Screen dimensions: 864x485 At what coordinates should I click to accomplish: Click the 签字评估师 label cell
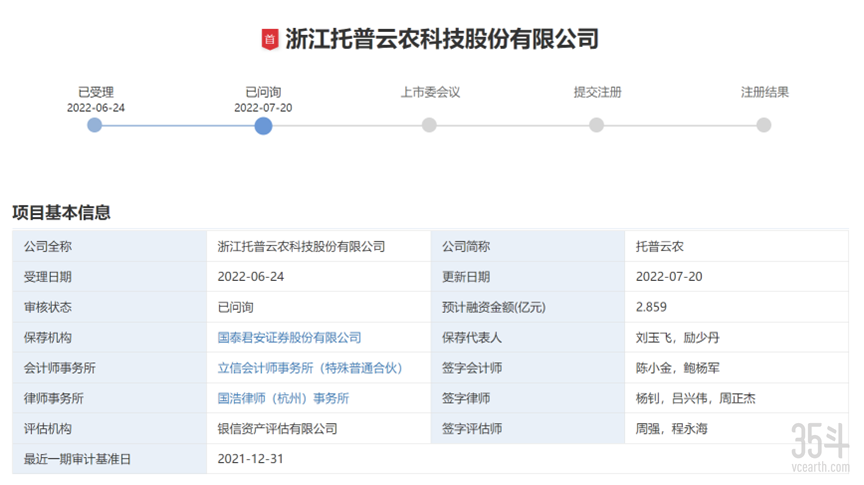tap(528, 428)
